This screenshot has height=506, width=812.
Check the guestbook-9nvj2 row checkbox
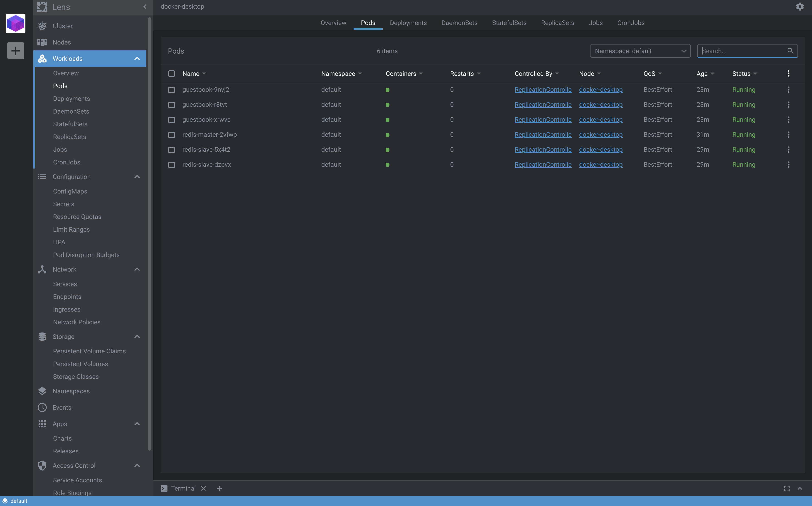(x=172, y=90)
